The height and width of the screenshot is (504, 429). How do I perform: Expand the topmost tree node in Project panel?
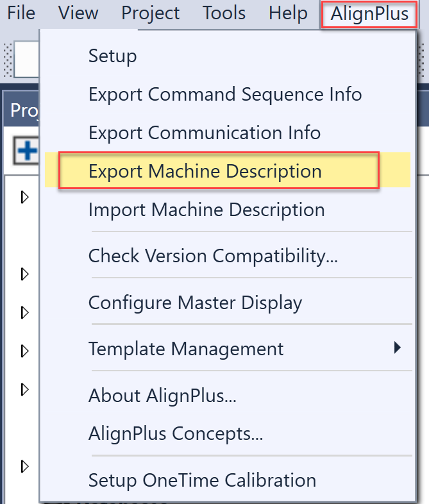25,197
